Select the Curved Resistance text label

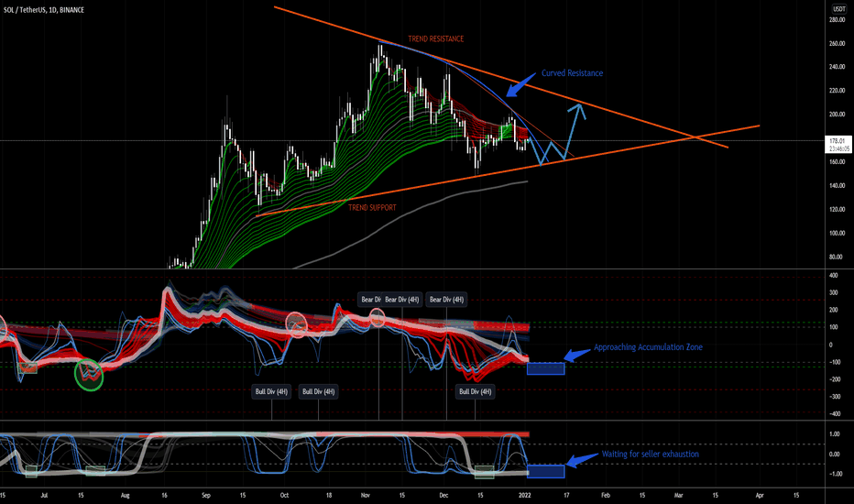click(x=572, y=73)
